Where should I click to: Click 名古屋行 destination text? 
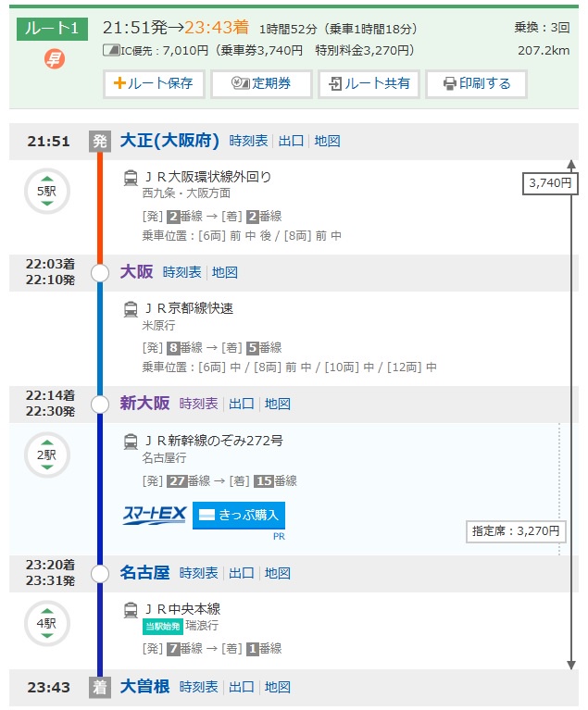164,458
